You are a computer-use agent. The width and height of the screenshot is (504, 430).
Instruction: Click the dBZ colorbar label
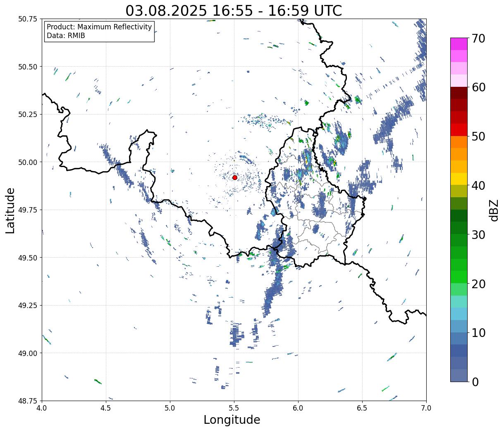pos(494,210)
